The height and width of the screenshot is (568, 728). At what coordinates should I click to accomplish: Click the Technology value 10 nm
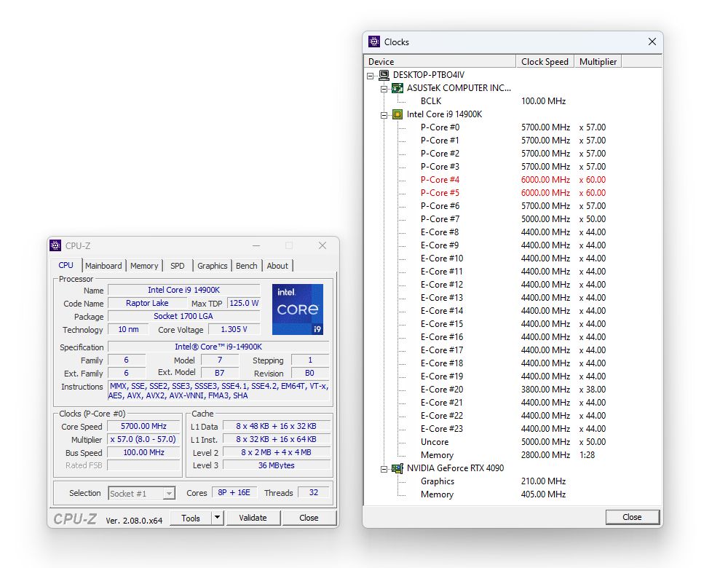pyautogui.click(x=128, y=329)
